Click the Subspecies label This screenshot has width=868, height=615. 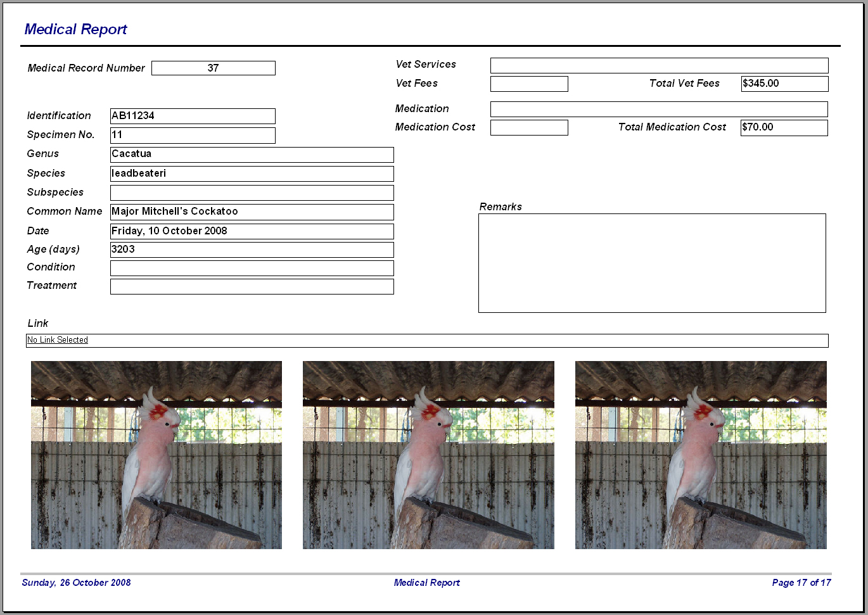(x=55, y=192)
